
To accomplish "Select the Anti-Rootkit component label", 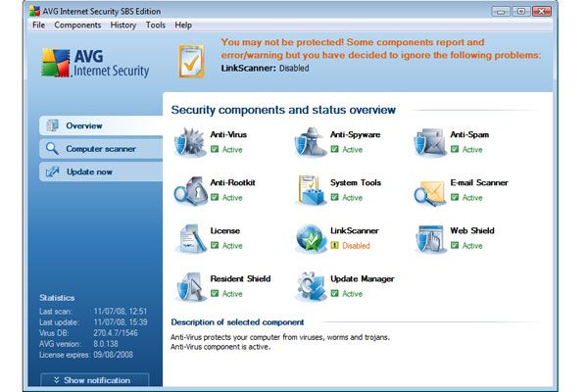I will [x=232, y=182].
